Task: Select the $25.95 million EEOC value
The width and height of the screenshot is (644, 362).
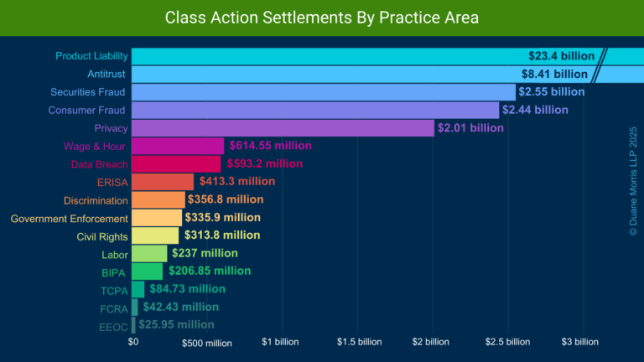Action: 176,324
